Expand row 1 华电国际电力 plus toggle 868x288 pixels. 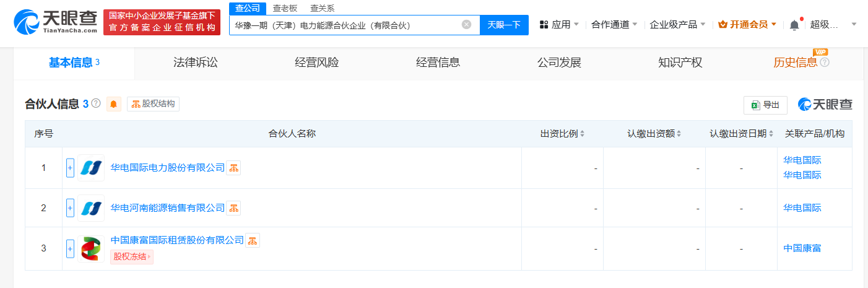[x=70, y=168]
